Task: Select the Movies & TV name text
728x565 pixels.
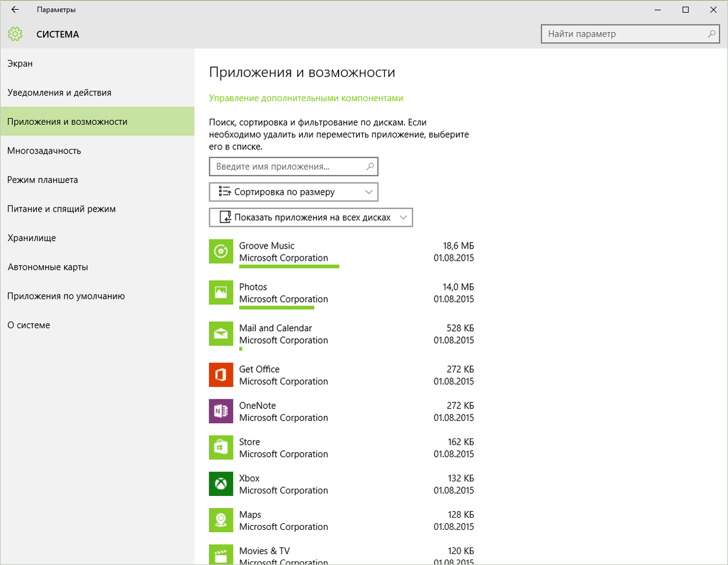Action: point(265,551)
